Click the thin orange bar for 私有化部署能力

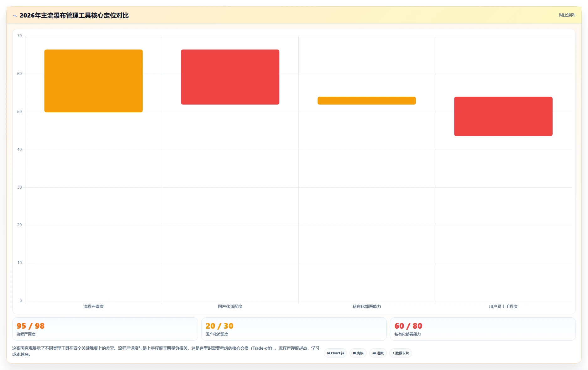point(367,100)
